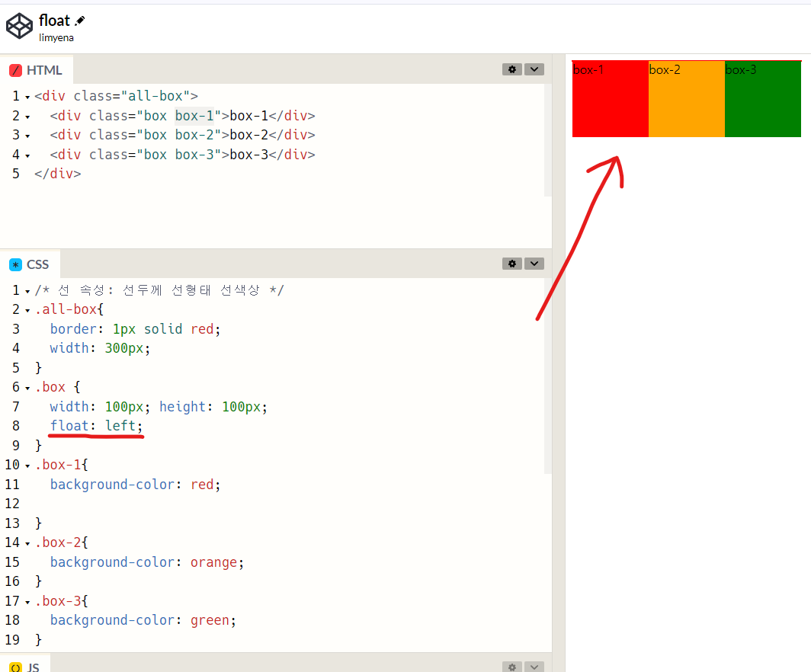Select the CSS panel tab
Screen dimensions: 811x672
[30, 264]
